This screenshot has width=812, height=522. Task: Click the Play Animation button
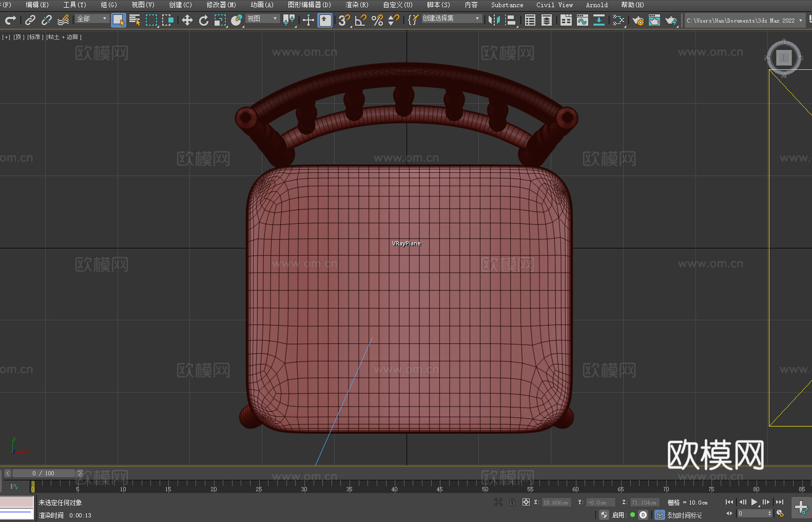pos(755,502)
